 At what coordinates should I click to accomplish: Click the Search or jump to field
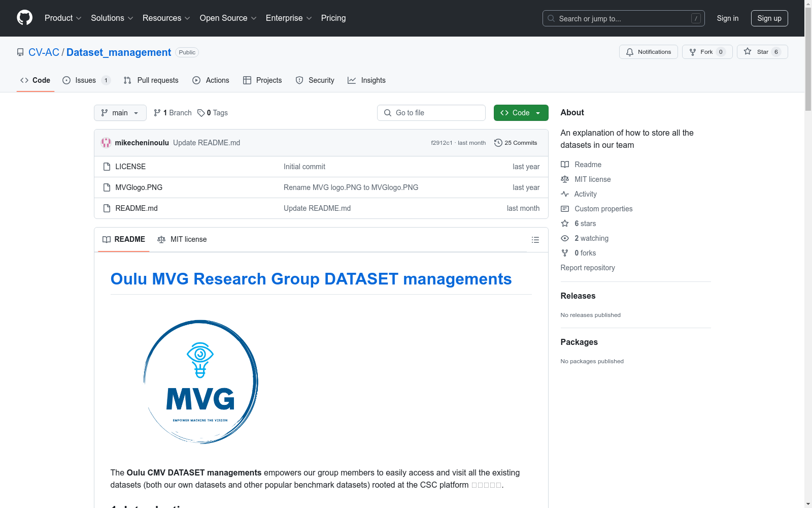tap(623, 18)
